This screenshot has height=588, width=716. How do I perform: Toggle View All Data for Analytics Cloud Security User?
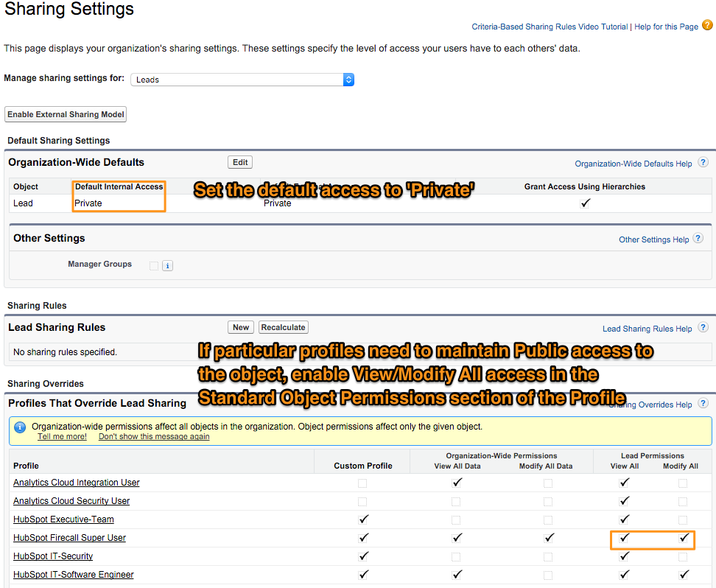click(x=456, y=502)
